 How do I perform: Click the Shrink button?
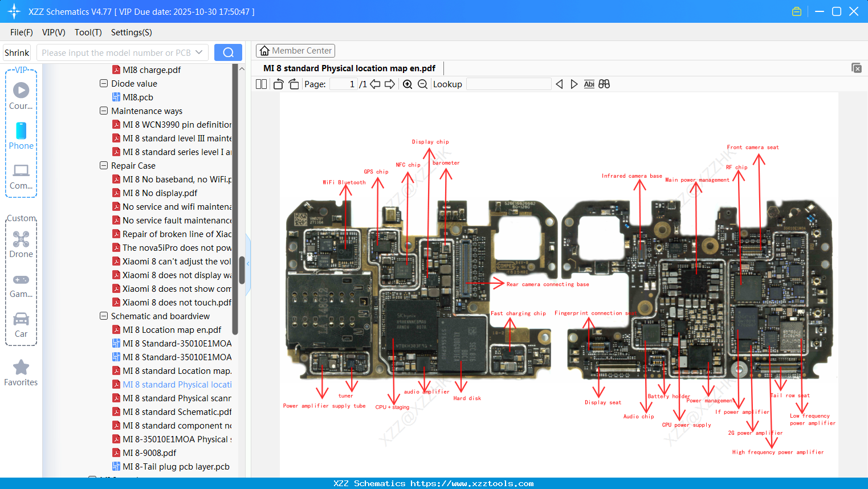click(x=17, y=52)
